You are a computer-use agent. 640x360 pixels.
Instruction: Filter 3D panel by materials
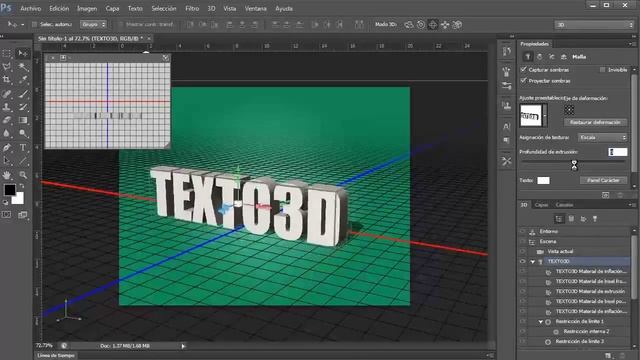tap(583, 219)
